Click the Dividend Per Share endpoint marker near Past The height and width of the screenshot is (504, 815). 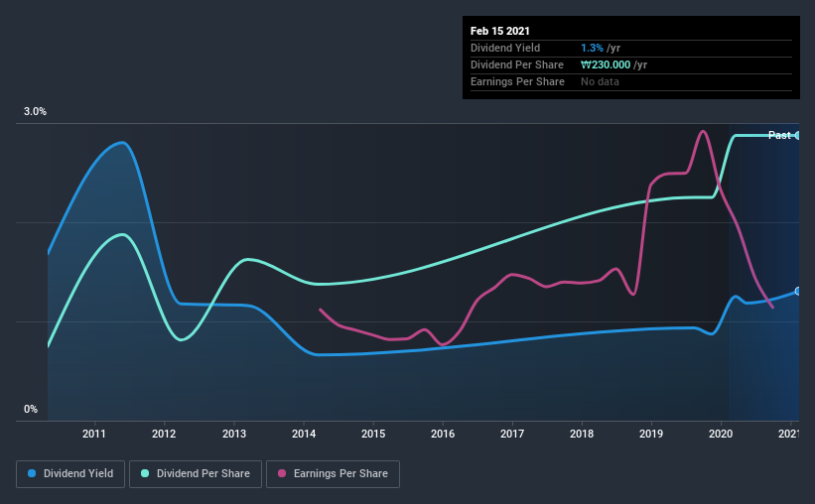[798, 136]
